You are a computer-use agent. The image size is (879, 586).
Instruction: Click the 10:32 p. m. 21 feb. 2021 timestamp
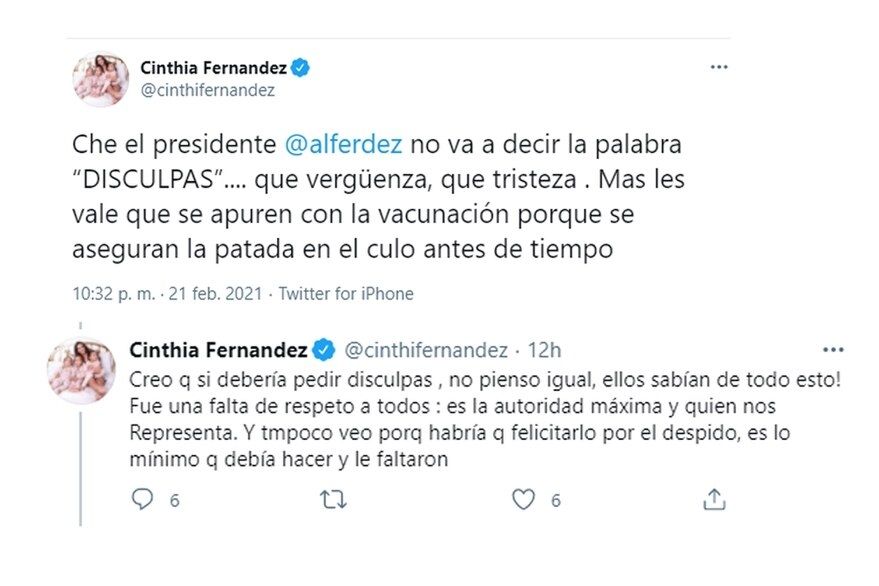click(x=167, y=294)
